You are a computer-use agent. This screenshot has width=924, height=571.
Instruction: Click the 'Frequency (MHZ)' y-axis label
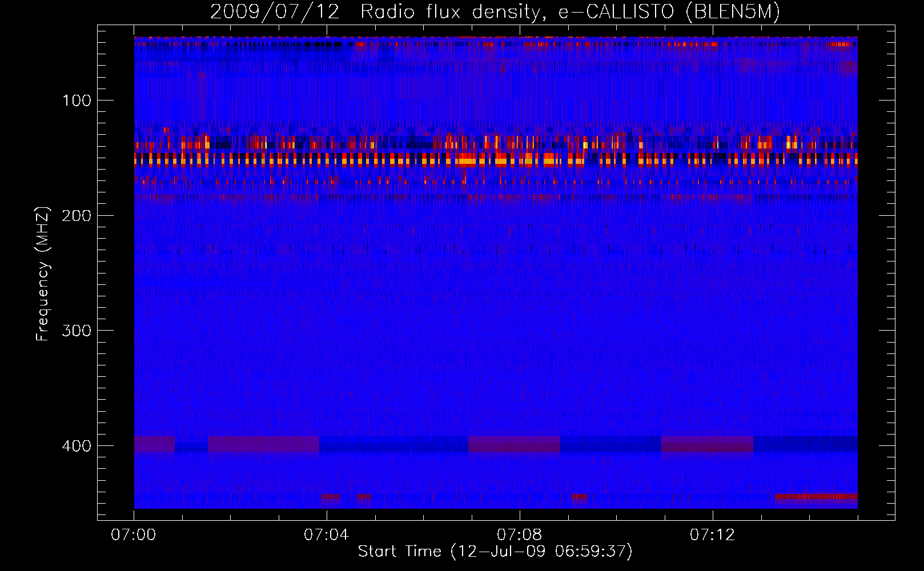click(x=43, y=274)
